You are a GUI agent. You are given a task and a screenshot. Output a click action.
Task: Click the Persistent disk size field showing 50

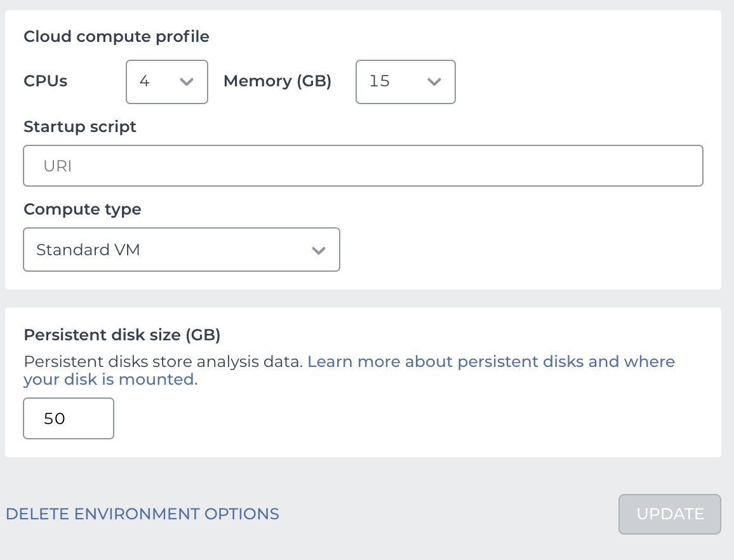(69, 418)
